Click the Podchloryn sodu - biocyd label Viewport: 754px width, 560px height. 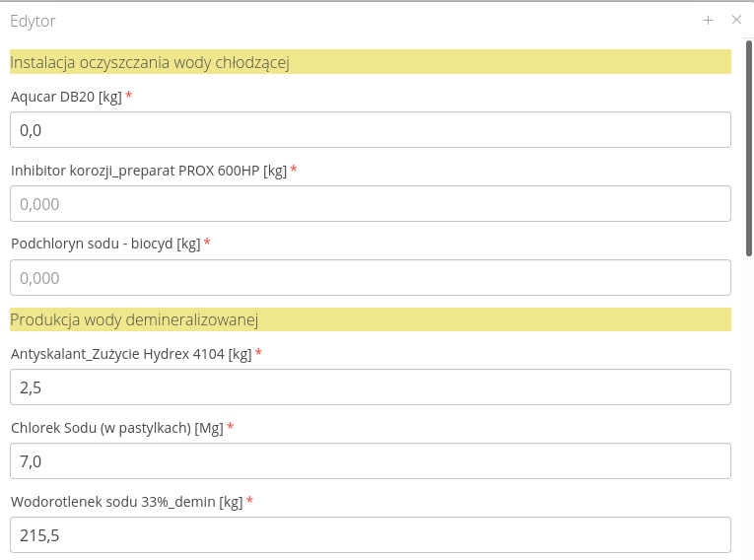(x=105, y=244)
